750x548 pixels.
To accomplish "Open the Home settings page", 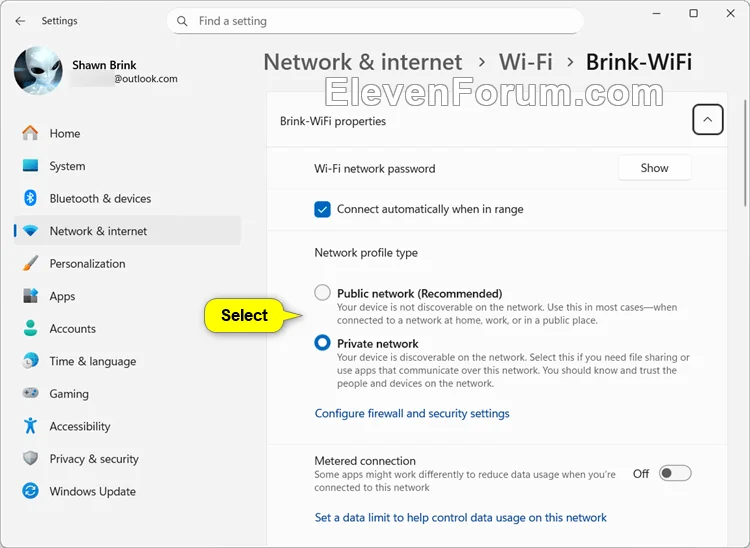I will [127, 133].
